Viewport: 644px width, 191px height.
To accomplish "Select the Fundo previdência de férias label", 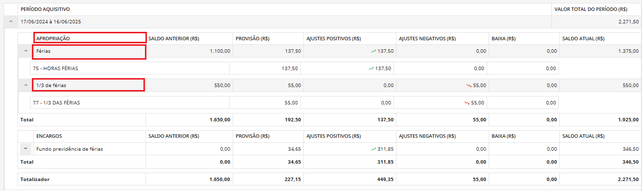I will pos(69,149).
